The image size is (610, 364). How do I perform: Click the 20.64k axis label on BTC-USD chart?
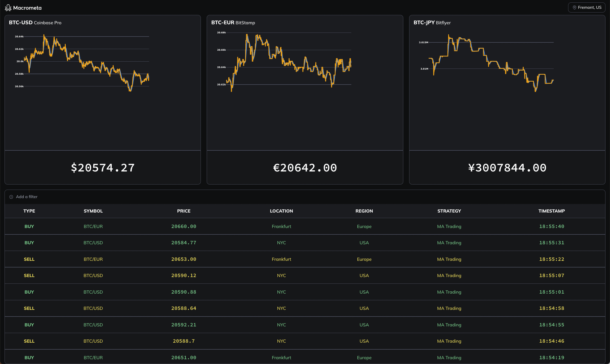click(19, 37)
